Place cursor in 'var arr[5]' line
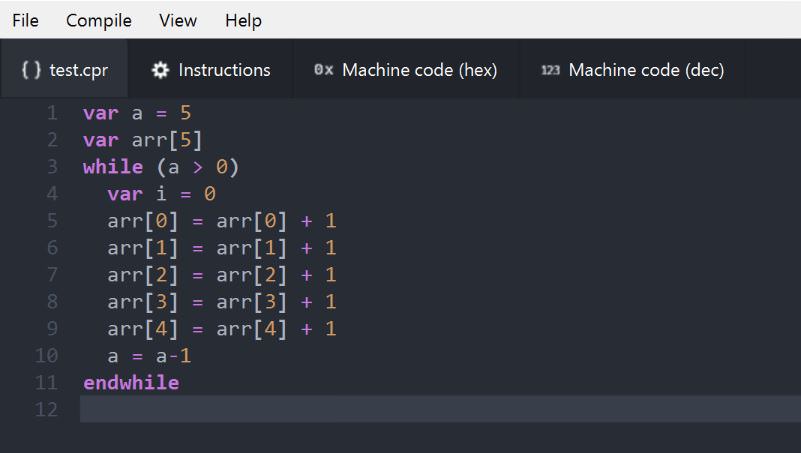The image size is (801, 453). click(x=143, y=140)
